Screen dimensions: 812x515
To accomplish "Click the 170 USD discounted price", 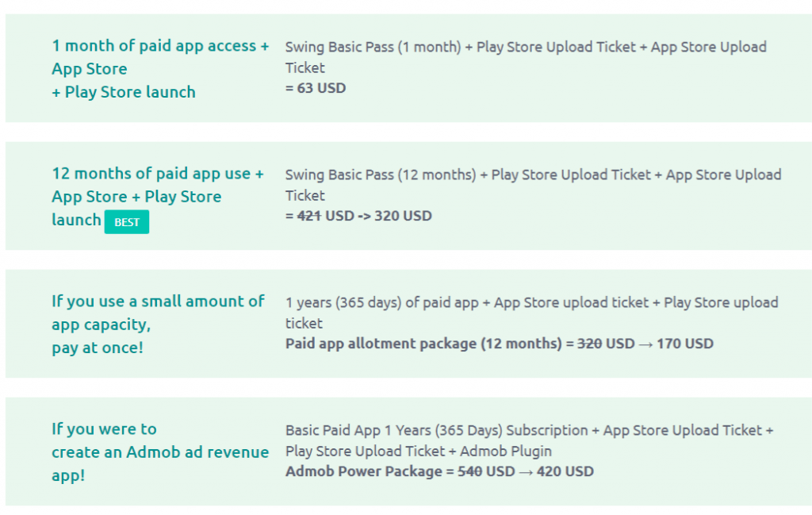I will pos(685,344).
